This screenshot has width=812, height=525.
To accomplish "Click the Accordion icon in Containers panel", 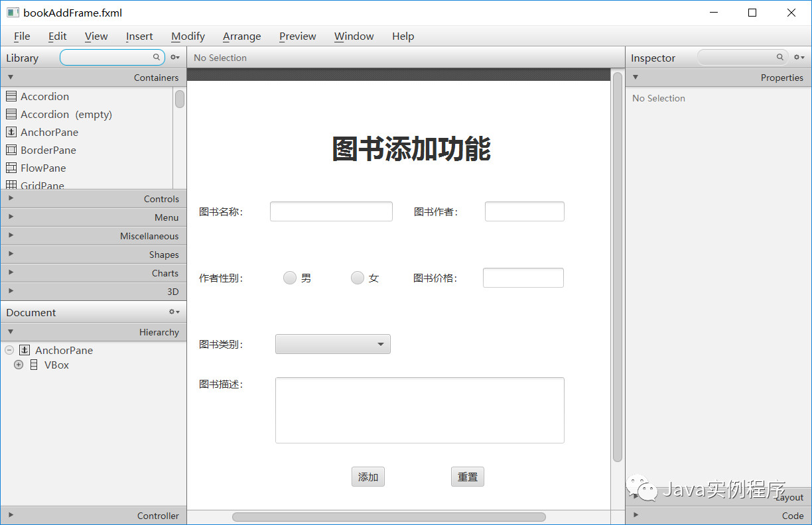I will point(11,96).
